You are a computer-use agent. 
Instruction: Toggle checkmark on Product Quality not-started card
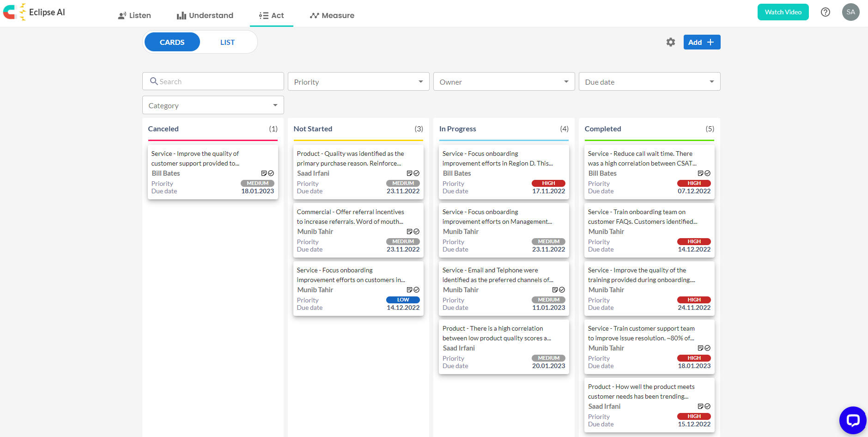(417, 173)
